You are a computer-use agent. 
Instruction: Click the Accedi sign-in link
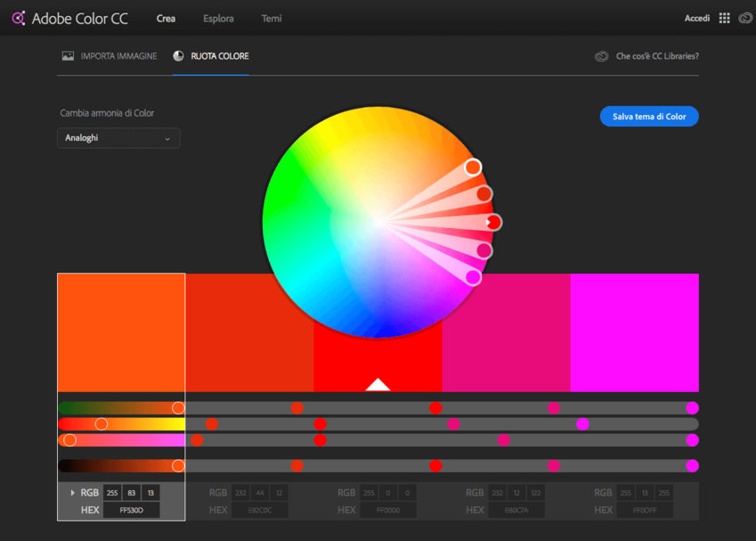tap(697, 19)
